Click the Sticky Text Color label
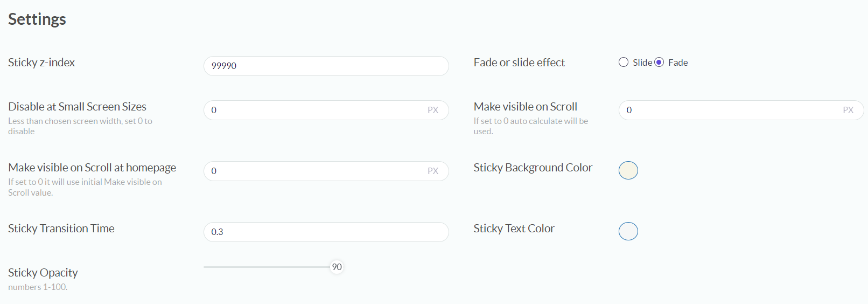This screenshot has width=868, height=304. click(x=514, y=229)
